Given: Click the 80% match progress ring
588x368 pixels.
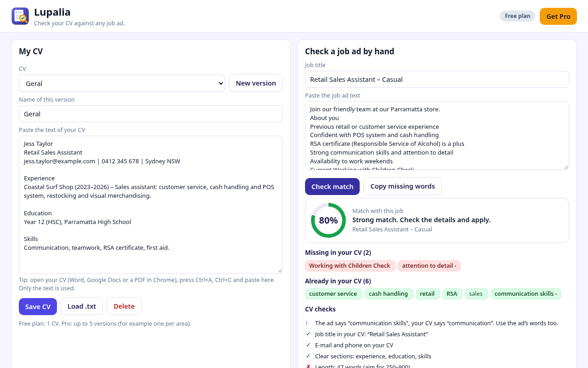Looking at the screenshot, I should (328, 220).
